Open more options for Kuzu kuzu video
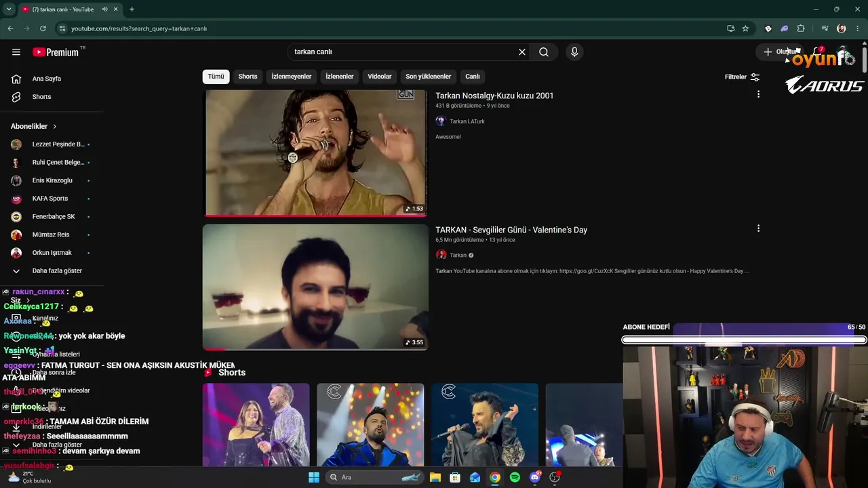This screenshot has width=868, height=488. (758, 95)
